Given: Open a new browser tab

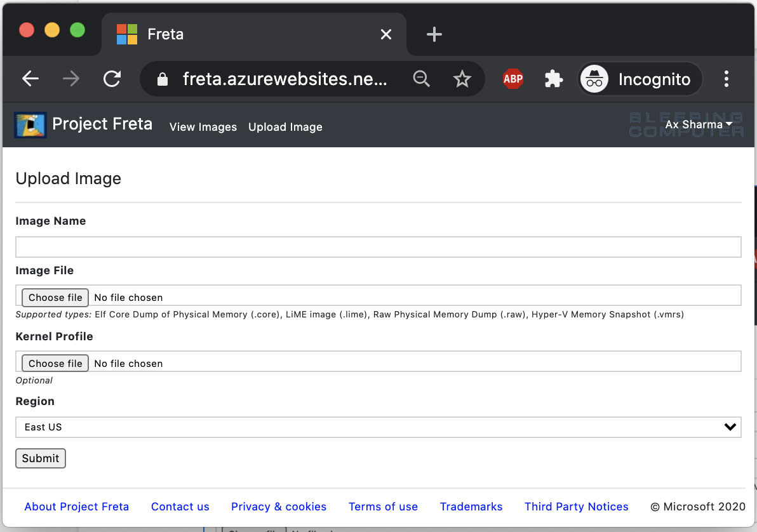Looking at the screenshot, I should [434, 34].
